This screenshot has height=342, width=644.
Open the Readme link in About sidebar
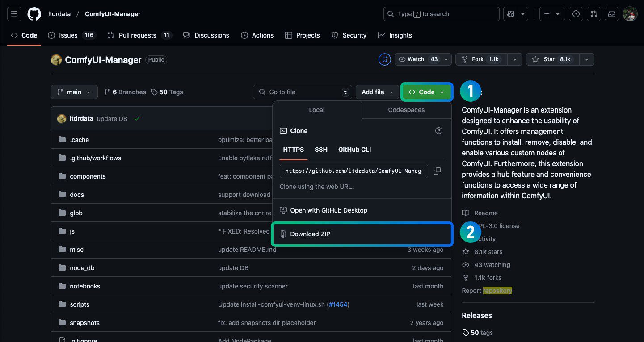pos(480,213)
